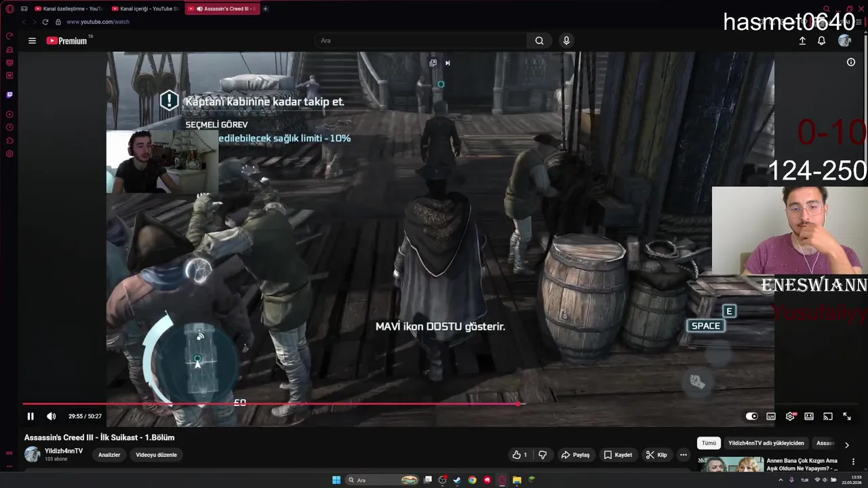Share the video via Paylaş
The image size is (868, 488).
(575, 455)
